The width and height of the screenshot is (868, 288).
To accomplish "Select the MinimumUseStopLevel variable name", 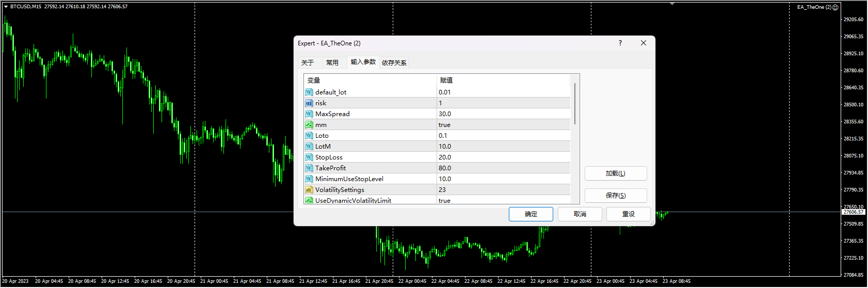I will point(349,179).
